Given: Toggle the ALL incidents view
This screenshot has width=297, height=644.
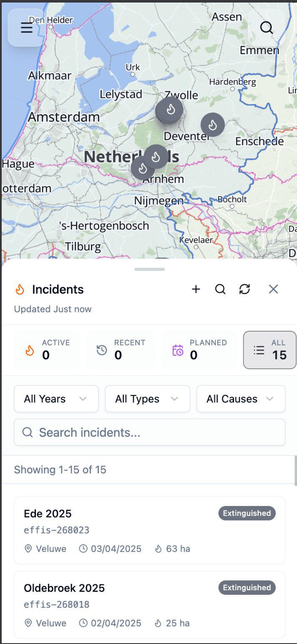Looking at the screenshot, I should 269,350.
